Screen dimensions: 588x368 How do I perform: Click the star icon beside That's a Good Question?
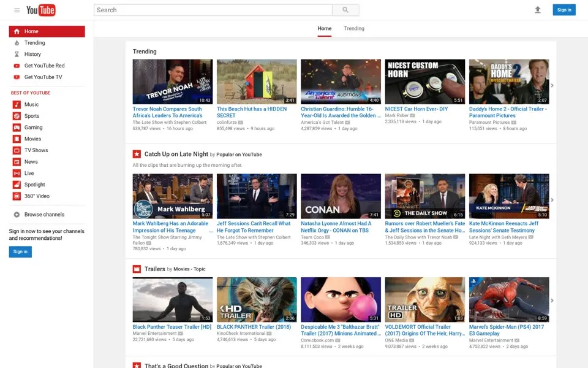(137, 365)
